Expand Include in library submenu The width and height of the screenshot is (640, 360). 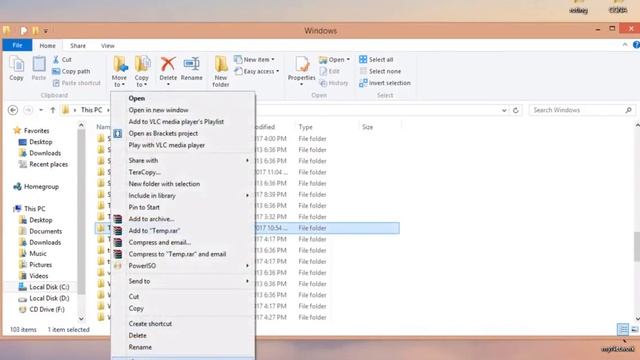click(x=247, y=196)
